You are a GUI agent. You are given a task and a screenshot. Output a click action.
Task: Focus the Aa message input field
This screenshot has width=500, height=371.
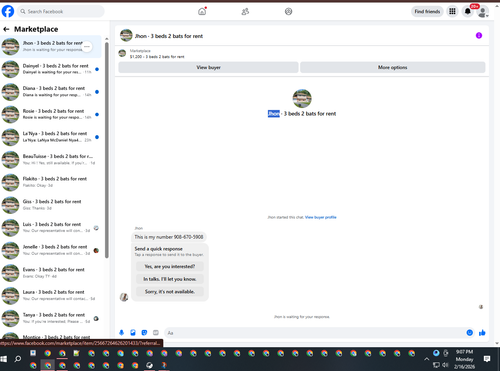pos(315,333)
